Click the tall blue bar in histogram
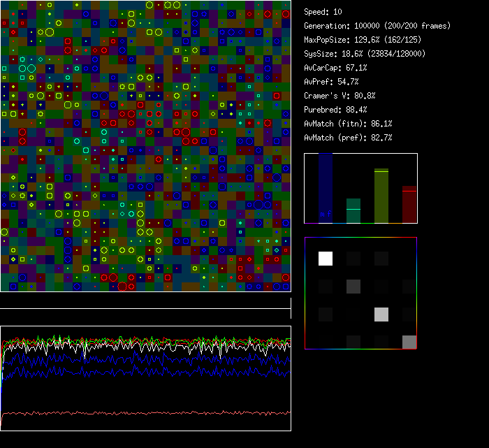This screenshot has height=448, width=489. [x=326, y=189]
